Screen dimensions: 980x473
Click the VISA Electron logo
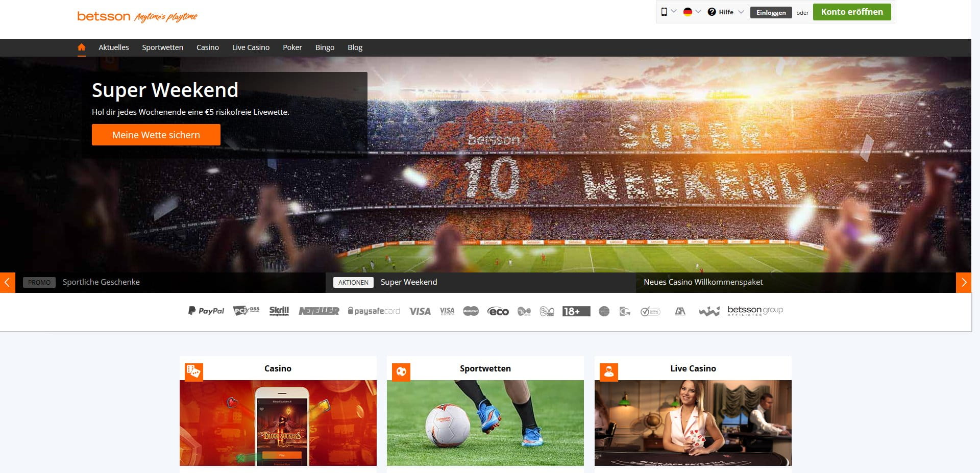click(x=447, y=311)
